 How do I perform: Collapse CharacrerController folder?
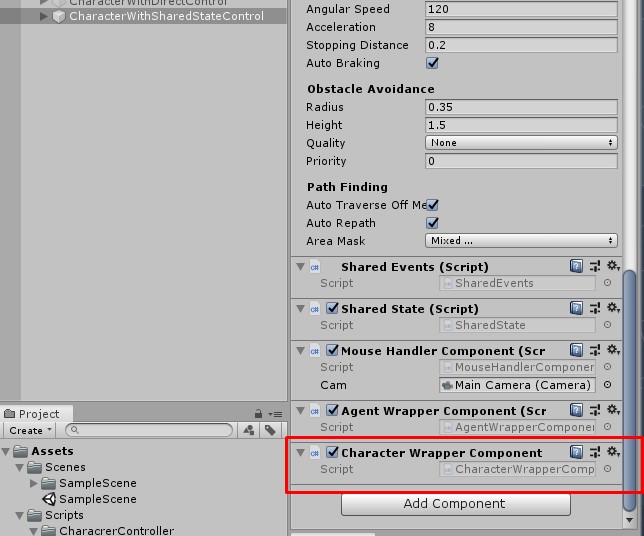pyautogui.click(x=34, y=531)
